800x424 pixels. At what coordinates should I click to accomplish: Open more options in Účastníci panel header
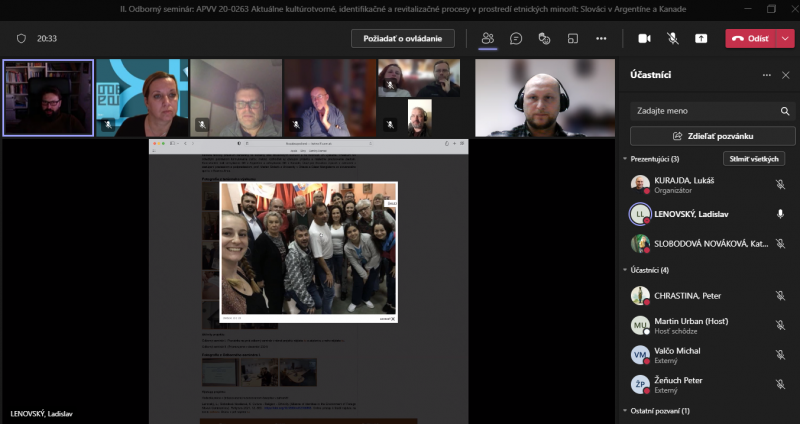tap(766, 75)
